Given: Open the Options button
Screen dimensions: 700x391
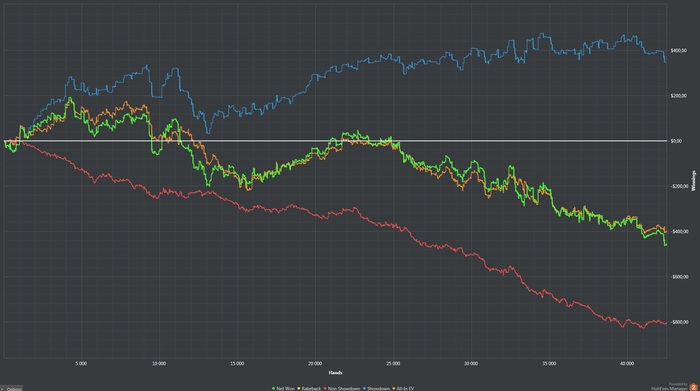Looking at the screenshot, I should (x=12, y=389).
